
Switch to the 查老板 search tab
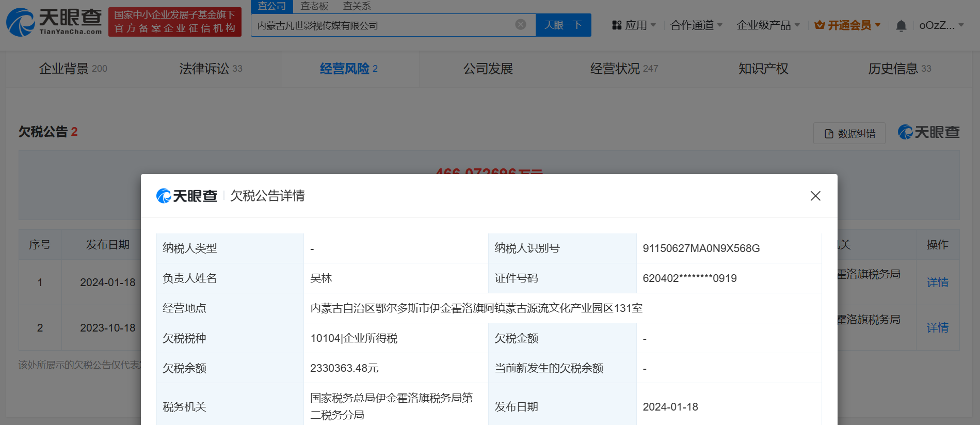(314, 6)
